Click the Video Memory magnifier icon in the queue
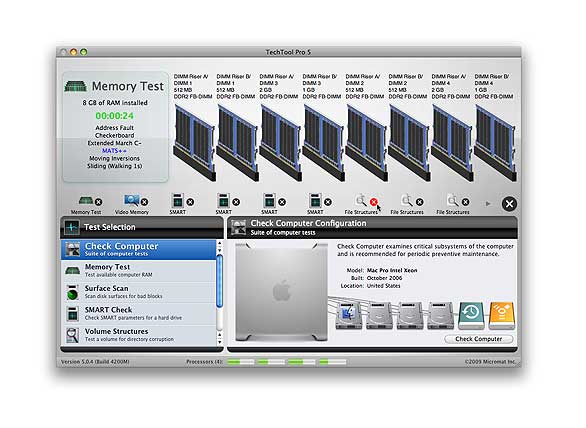The image size is (586, 428). coord(132,201)
